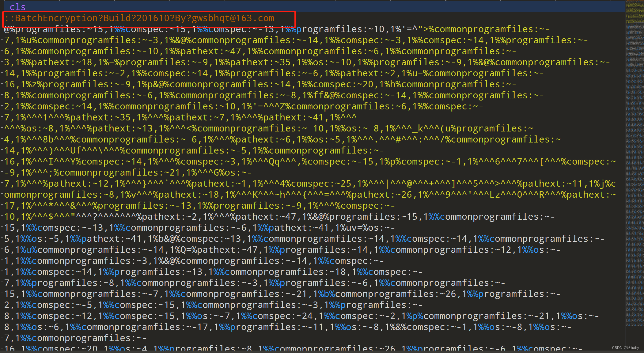Click the ^^^Qq^^^ text segment
This screenshot has height=353, width=644.
click(274, 162)
